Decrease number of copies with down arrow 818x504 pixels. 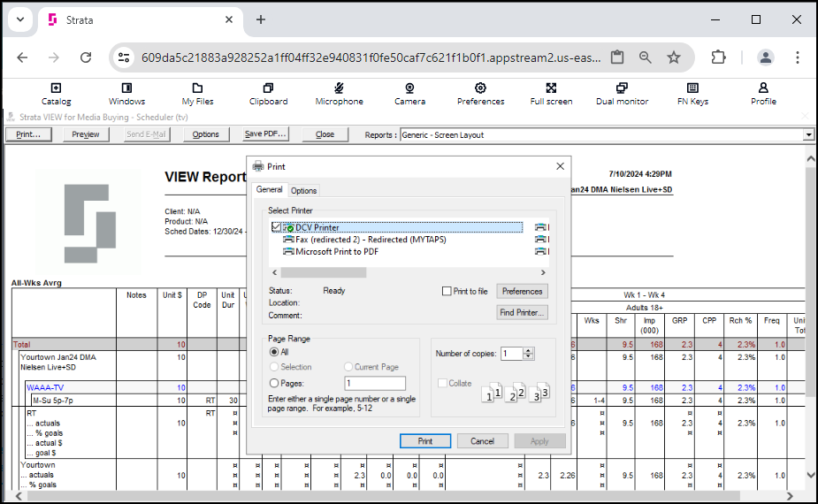tap(529, 357)
